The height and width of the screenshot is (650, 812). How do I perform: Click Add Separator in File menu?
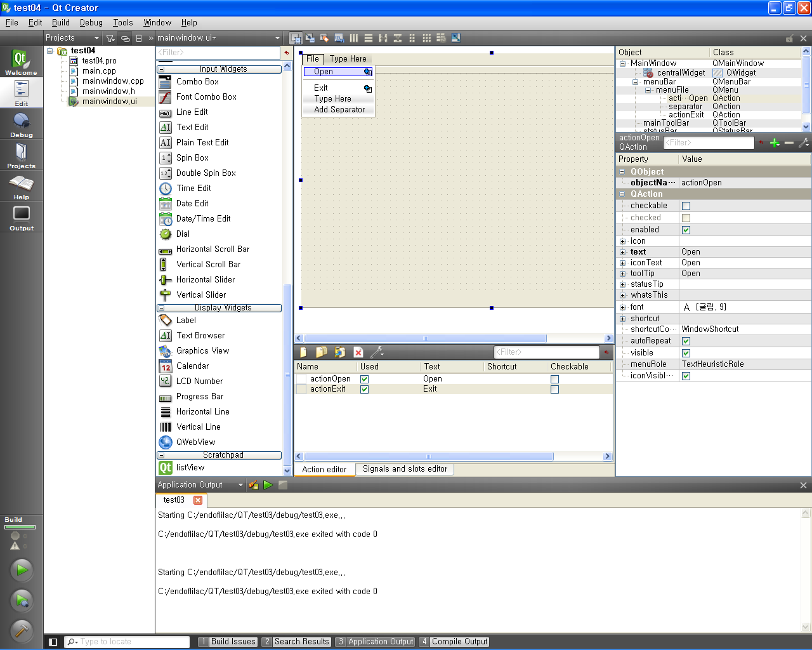(339, 110)
